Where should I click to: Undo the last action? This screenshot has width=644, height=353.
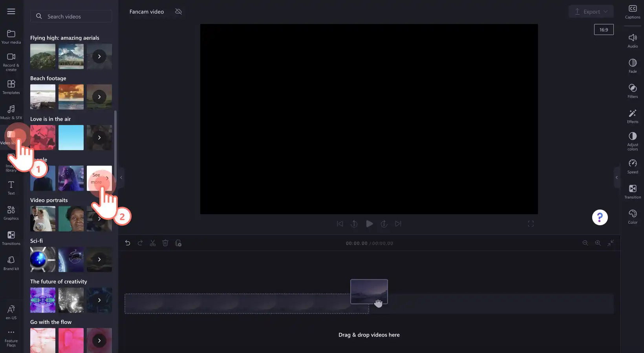tap(128, 243)
